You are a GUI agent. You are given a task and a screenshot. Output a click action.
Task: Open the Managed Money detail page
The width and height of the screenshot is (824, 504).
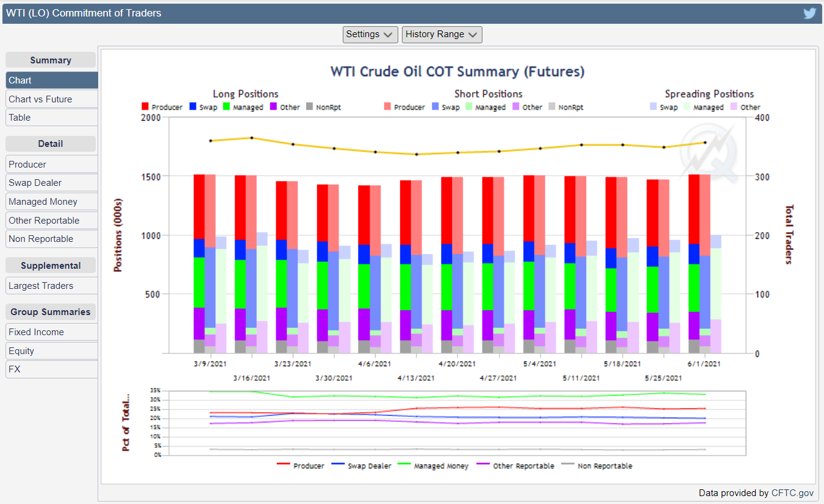click(x=52, y=202)
